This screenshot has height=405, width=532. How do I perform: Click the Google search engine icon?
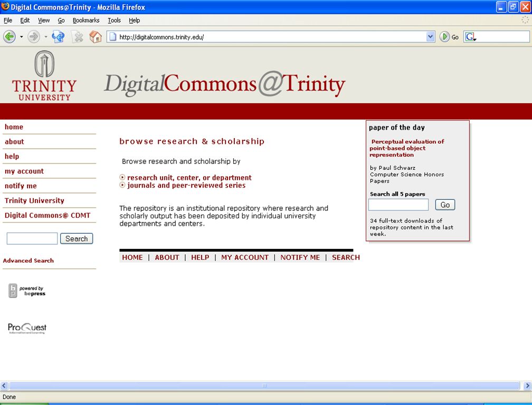pyautogui.click(x=470, y=36)
